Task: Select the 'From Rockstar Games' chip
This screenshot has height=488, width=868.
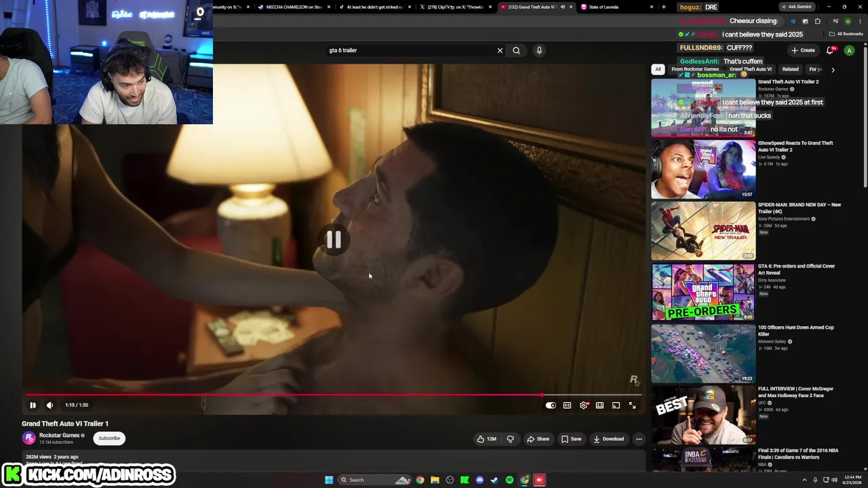Action: pos(695,69)
